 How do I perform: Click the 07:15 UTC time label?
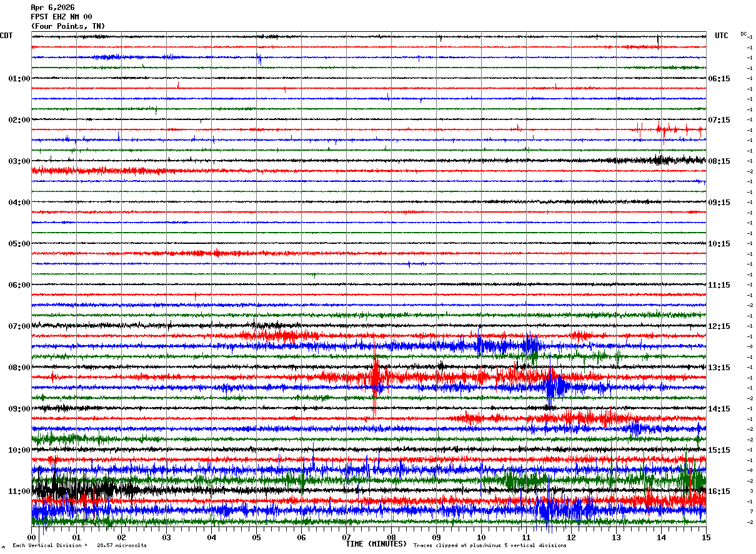(719, 120)
